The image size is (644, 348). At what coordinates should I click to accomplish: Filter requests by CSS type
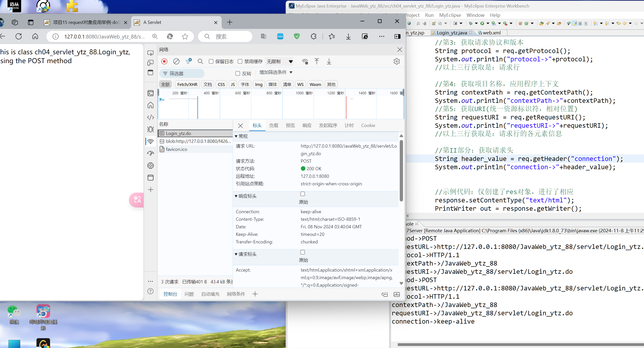[x=221, y=84]
